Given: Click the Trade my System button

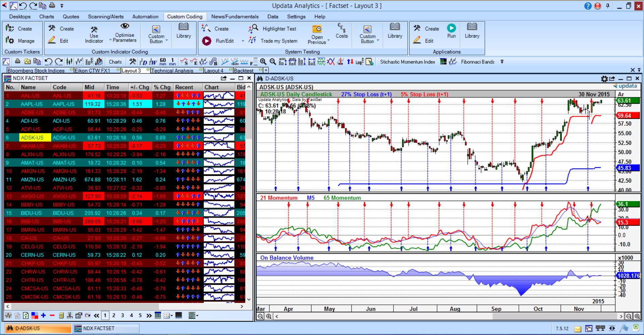Looking at the screenshot, I should (278, 41).
